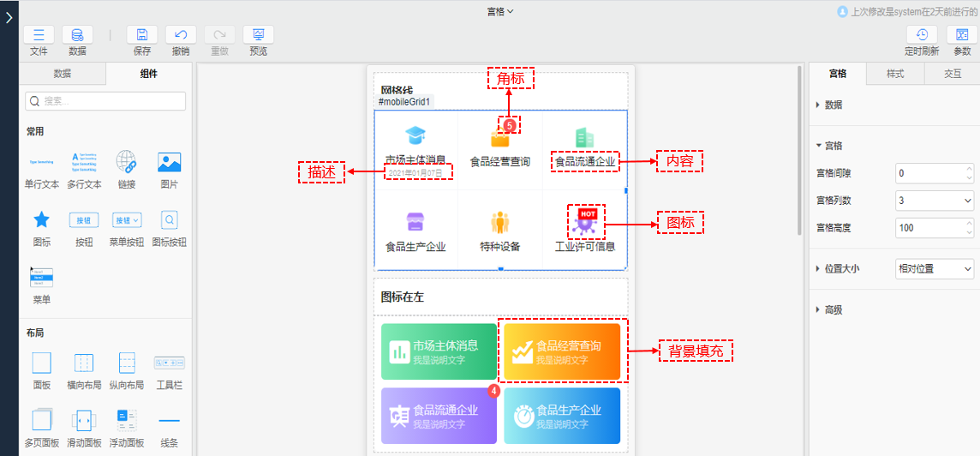The height and width of the screenshot is (456, 980).
Task: Open the scheduled refresh settings
Action: coord(922,35)
